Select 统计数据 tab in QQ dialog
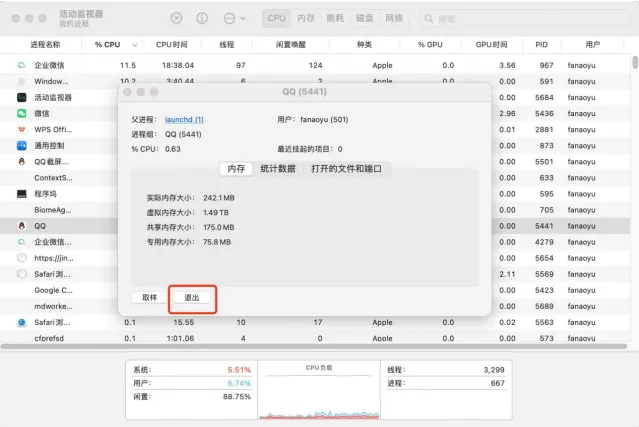This screenshot has height=427, width=639. [x=278, y=169]
